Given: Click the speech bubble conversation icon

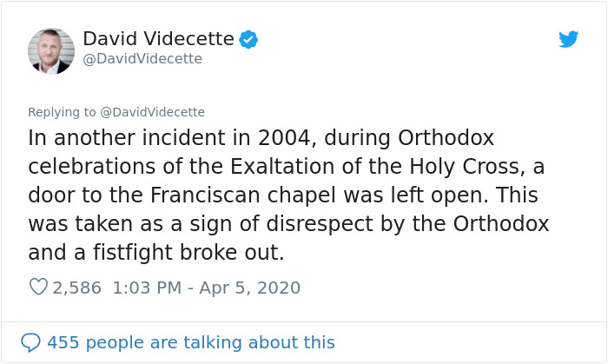Looking at the screenshot, I should coord(31,341).
